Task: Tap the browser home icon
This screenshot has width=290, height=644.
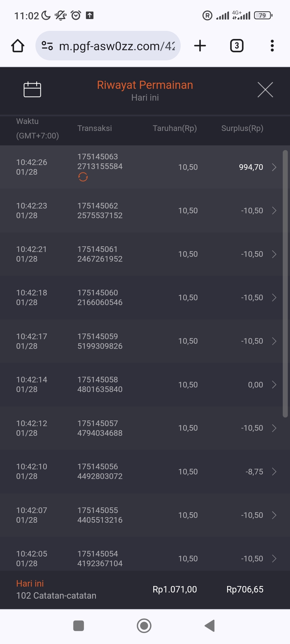Action: point(18,46)
